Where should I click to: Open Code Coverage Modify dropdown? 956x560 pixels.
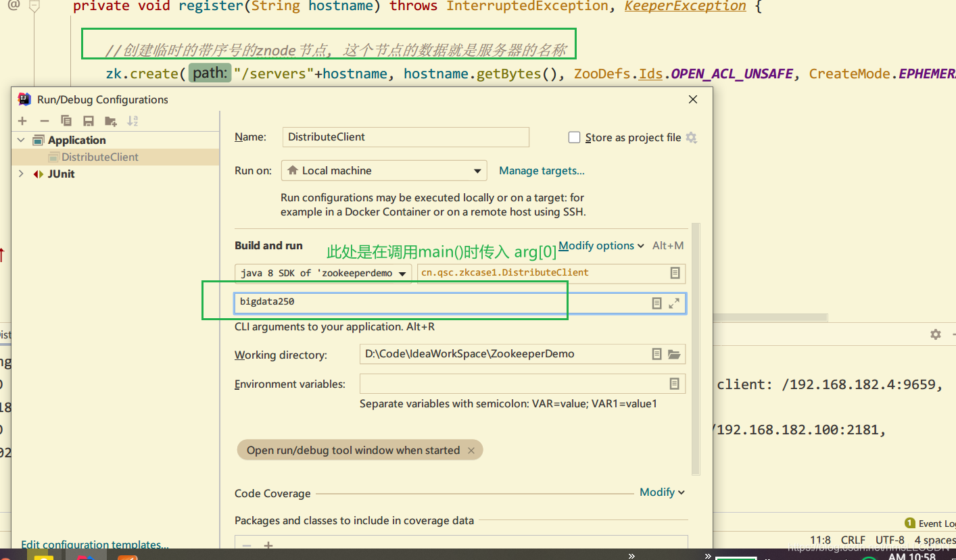click(x=662, y=492)
